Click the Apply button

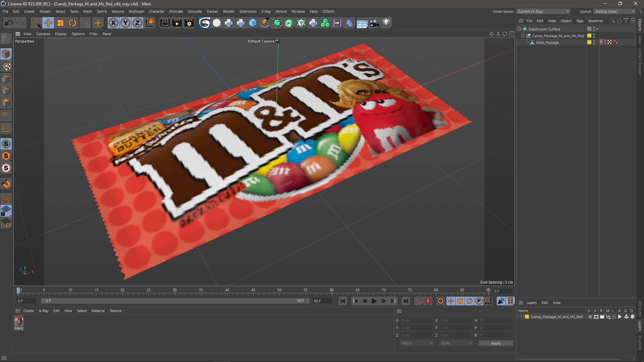coord(496,343)
